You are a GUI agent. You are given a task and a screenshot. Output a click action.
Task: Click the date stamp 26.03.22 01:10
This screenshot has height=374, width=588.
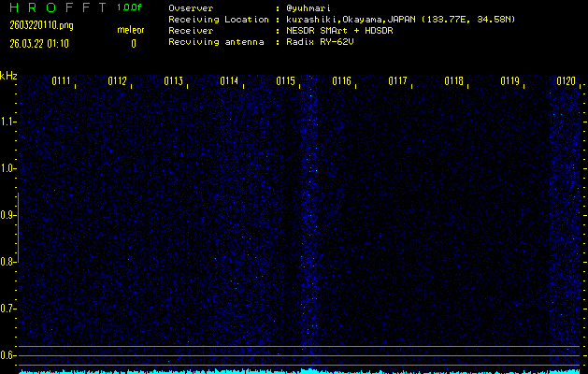pyautogui.click(x=39, y=44)
